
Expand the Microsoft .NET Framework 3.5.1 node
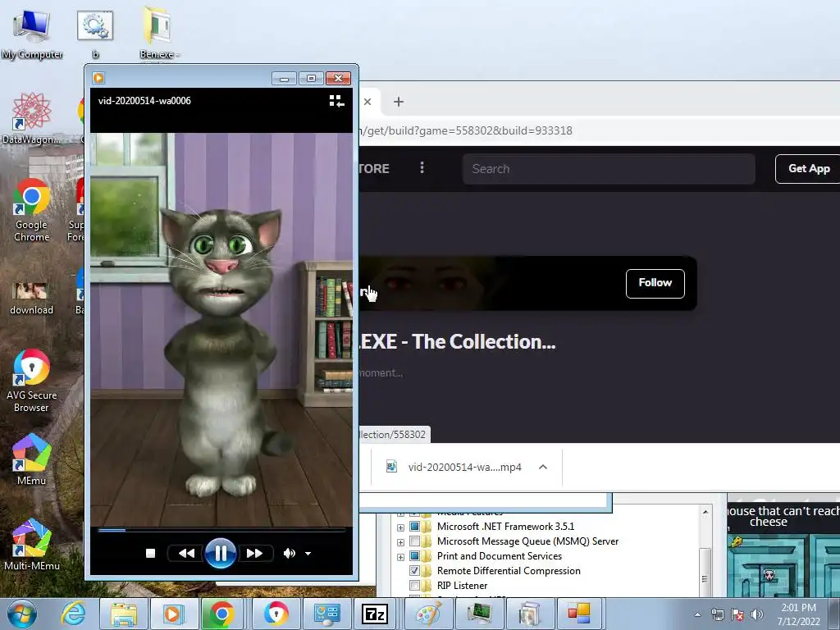400,527
